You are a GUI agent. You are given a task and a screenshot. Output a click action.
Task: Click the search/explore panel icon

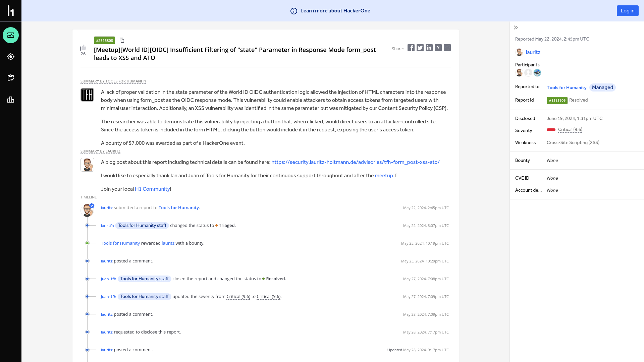click(x=11, y=57)
